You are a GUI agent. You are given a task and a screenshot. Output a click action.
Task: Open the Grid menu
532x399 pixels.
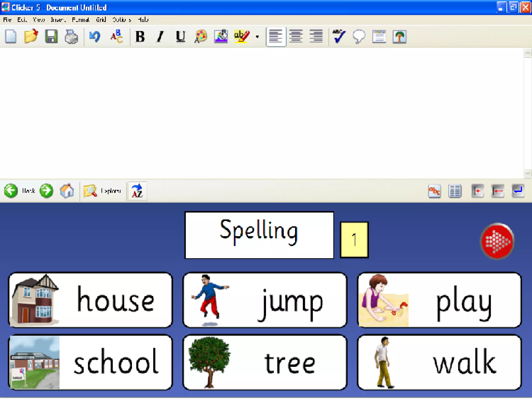point(101,20)
